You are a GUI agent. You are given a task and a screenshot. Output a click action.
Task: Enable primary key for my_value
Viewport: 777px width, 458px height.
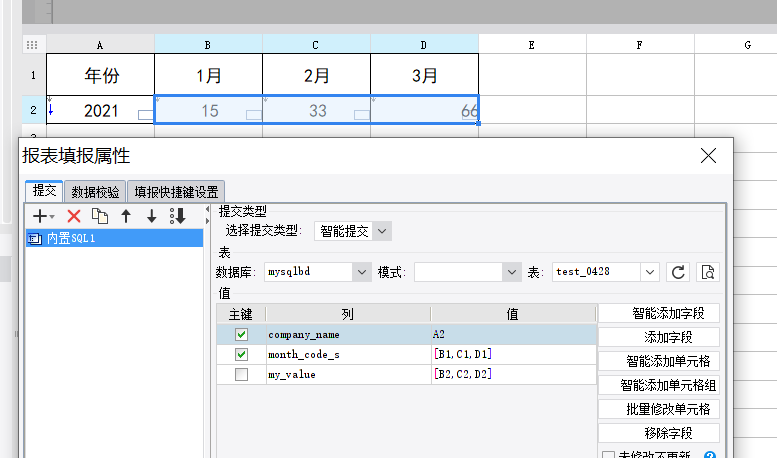241,374
